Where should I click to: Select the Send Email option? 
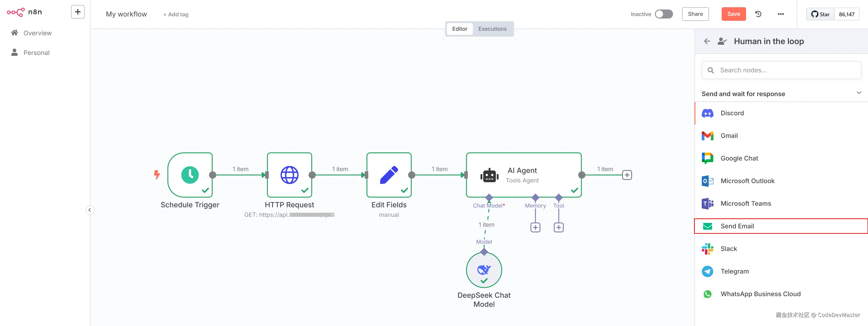(737, 226)
